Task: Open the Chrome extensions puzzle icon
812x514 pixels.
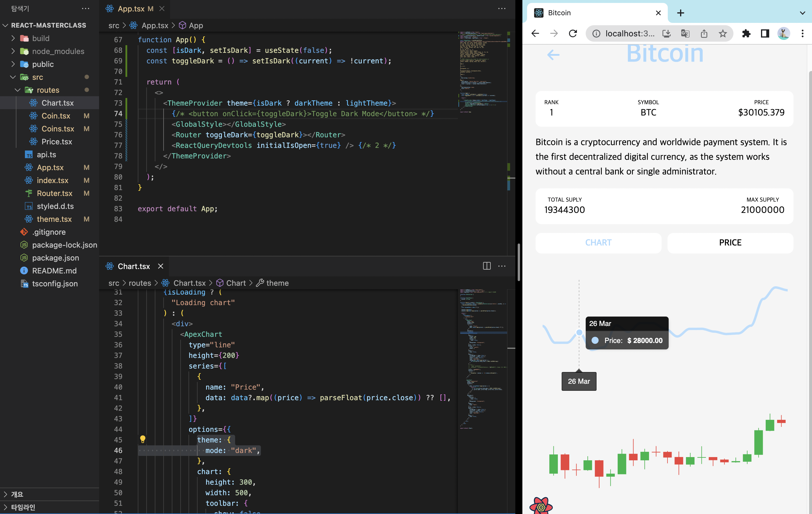Action: 746,33
